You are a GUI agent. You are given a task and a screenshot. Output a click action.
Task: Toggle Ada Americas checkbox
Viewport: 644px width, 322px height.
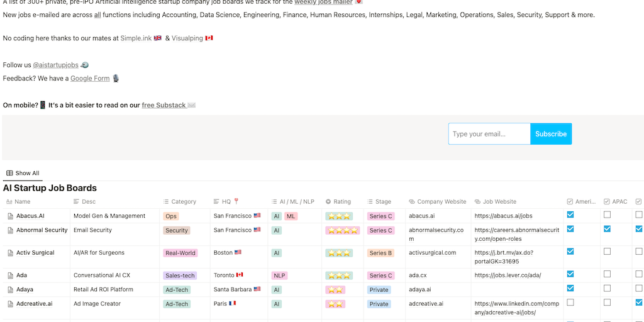570,274
